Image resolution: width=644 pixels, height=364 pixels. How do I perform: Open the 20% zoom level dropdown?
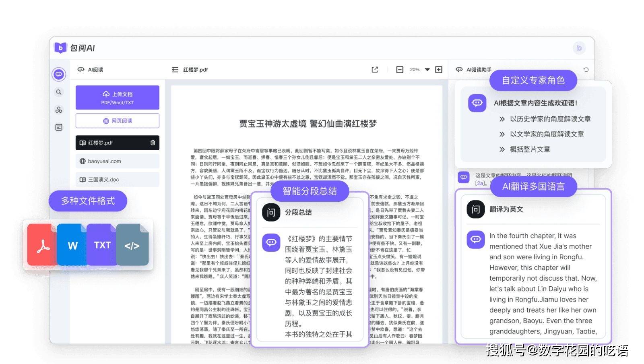click(x=427, y=70)
